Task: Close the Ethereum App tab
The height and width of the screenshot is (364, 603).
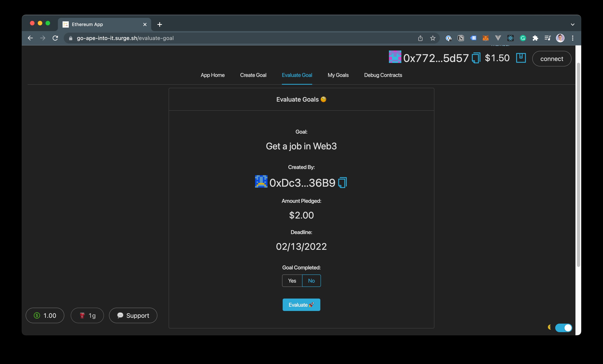Action: point(145,24)
